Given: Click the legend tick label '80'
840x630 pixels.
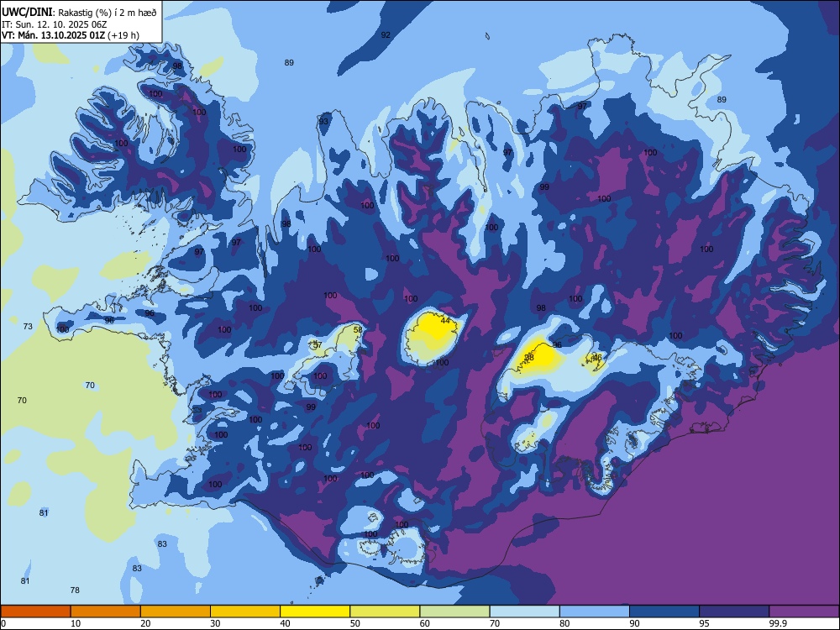Looking at the screenshot, I should coord(564,623).
